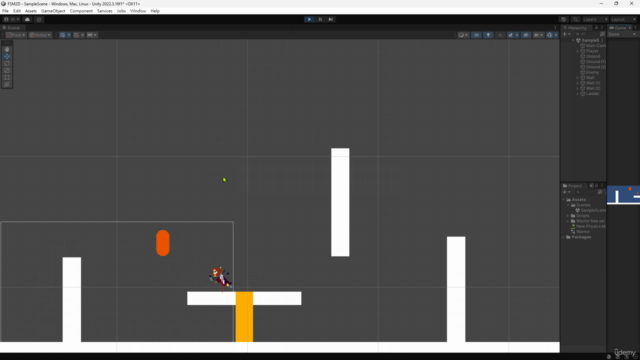Open the Layers dropdown
640x360 pixels.
[x=595, y=19]
